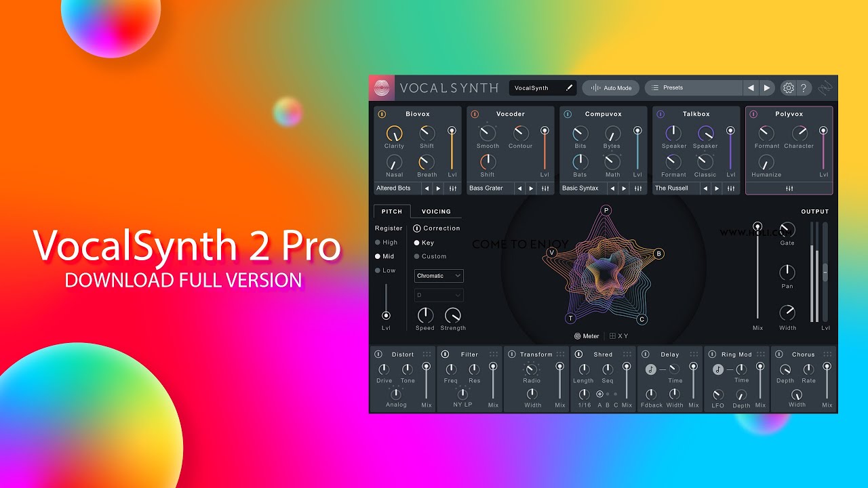Go to next Compuvox preset after Basic Syntax
This screenshot has height=488, width=868.
tap(624, 188)
